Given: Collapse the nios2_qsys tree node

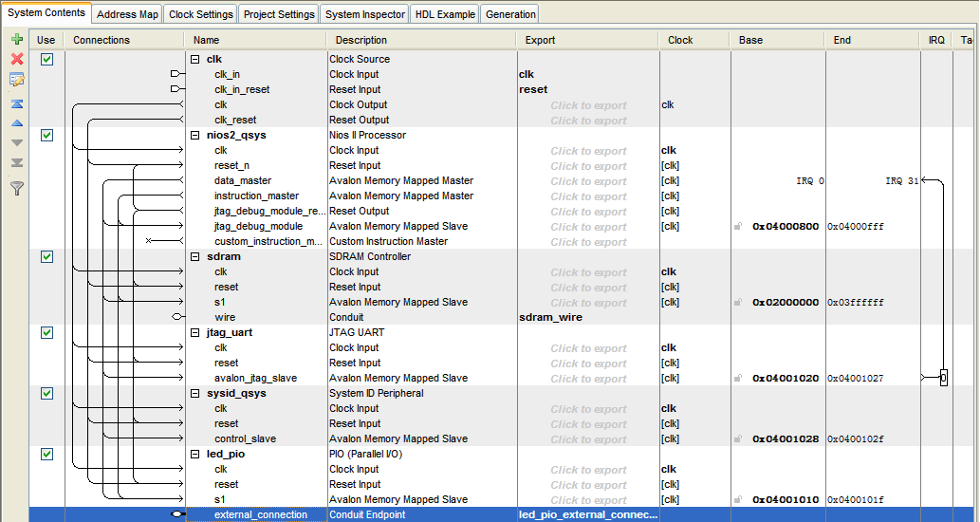Looking at the screenshot, I should (x=195, y=135).
